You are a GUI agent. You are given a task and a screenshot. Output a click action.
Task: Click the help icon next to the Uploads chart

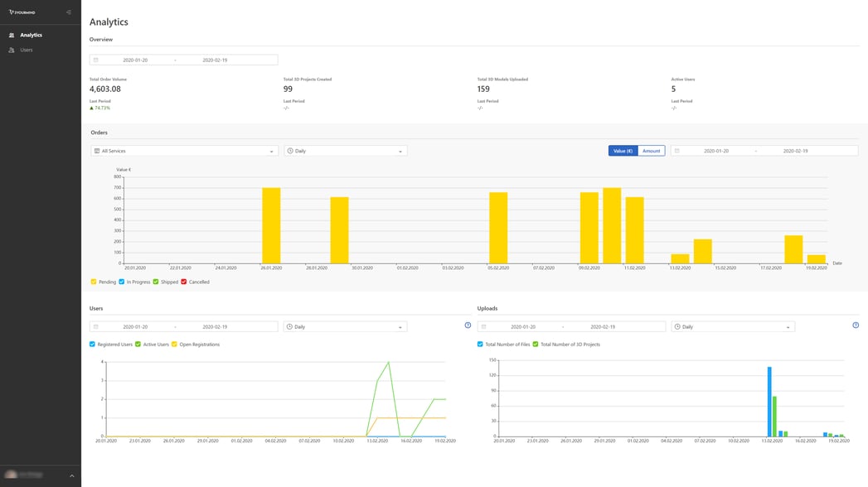856,325
